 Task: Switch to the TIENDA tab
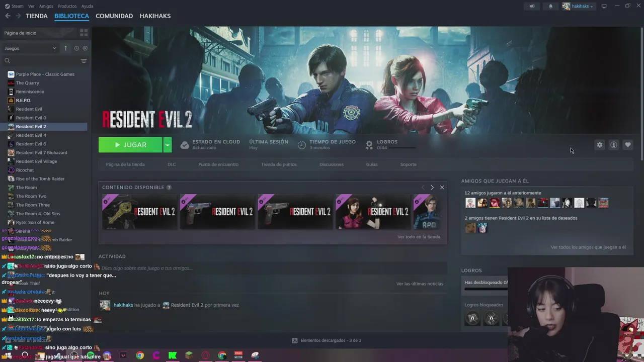[37, 16]
